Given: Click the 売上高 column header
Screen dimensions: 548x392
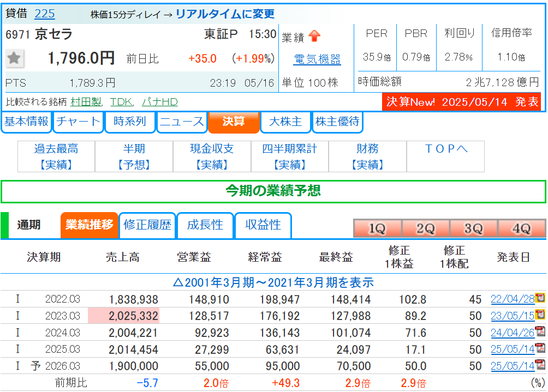Looking at the screenshot, I should click(x=123, y=257).
